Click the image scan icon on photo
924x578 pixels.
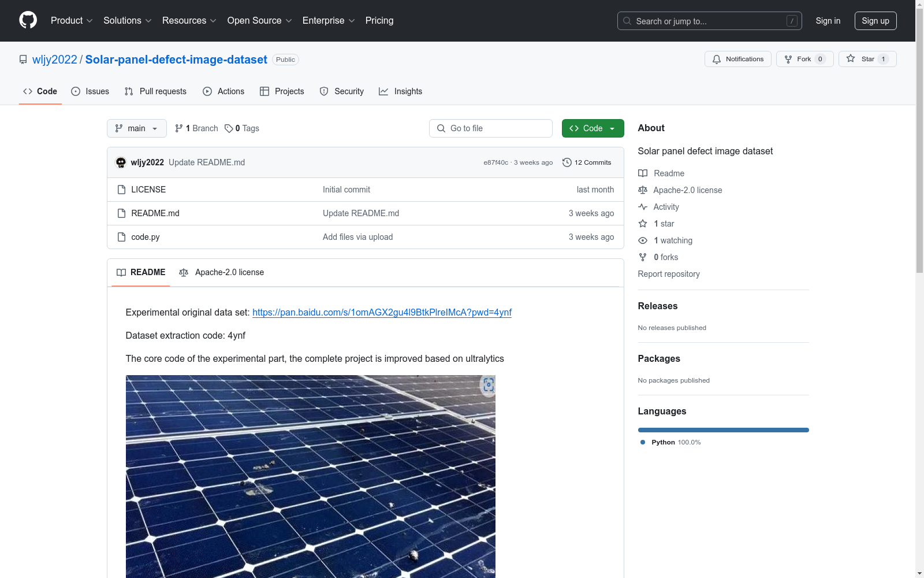[x=489, y=385]
